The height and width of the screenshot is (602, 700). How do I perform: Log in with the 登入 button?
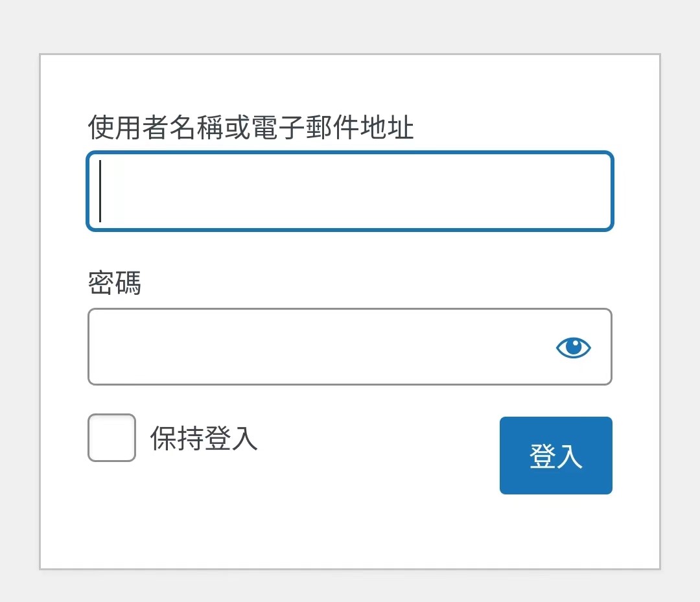[x=555, y=456]
